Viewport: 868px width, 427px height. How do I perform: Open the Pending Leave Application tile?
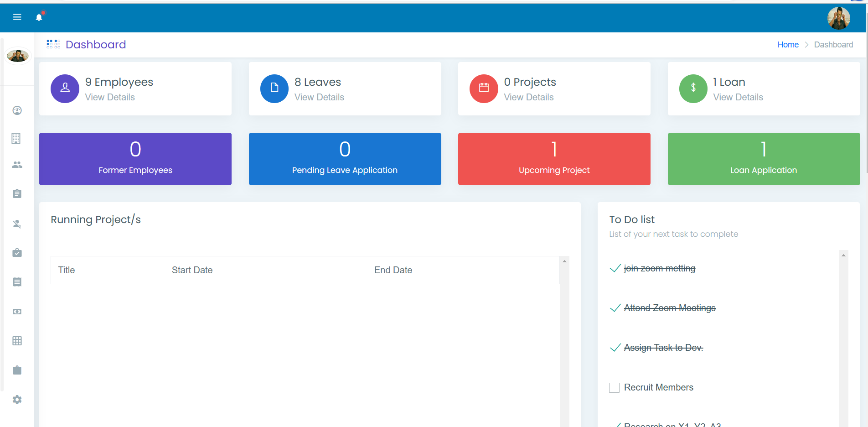click(345, 159)
